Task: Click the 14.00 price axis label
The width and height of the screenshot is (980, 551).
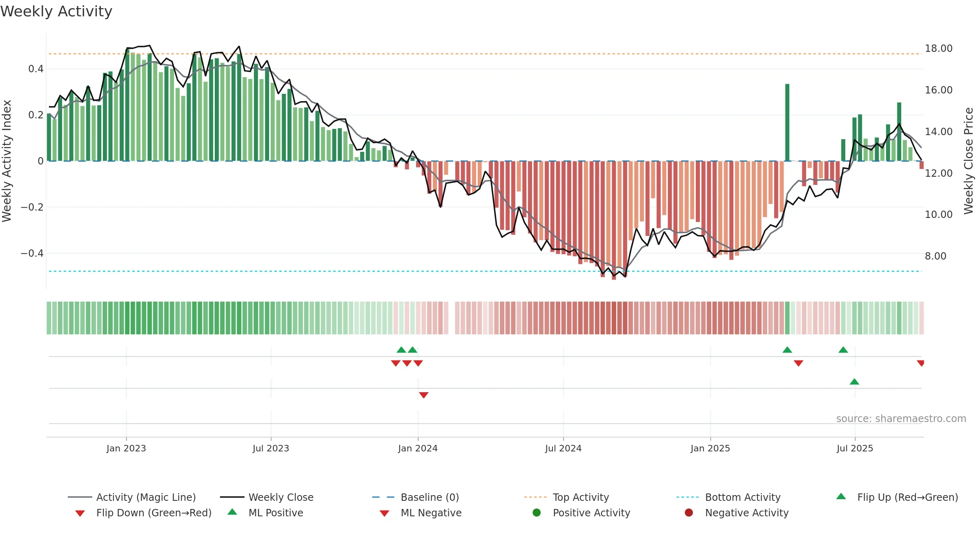Action: [939, 132]
